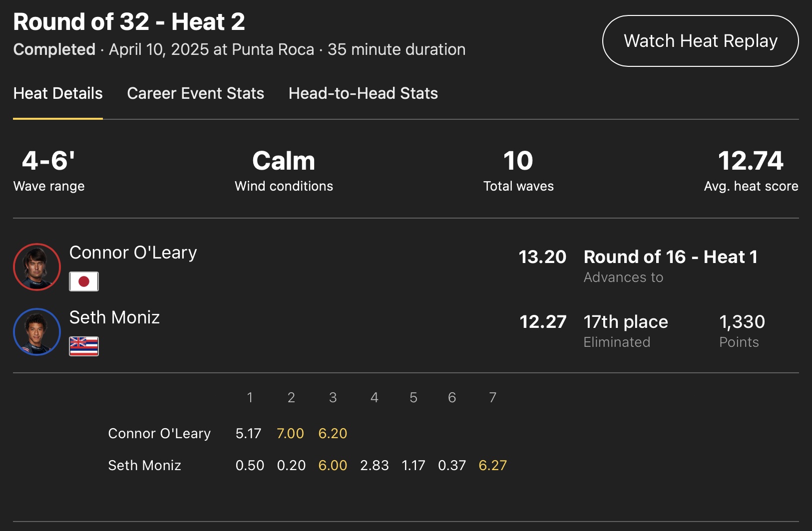Screen dimensions: 812x531
Task: Open the Head-to-Head Stats tab
Action: [363, 93]
